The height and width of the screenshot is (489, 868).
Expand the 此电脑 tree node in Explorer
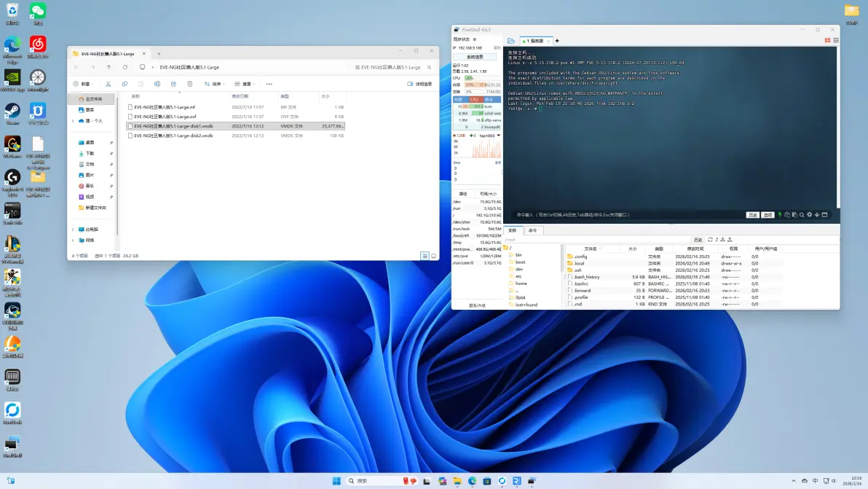pos(73,230)
